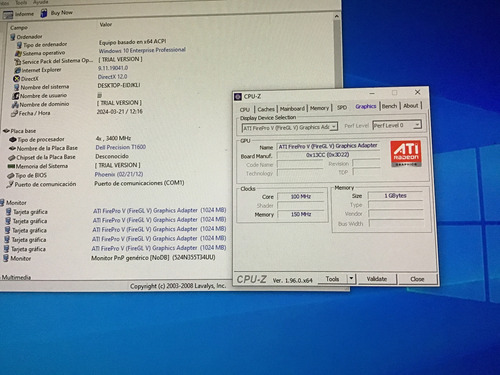Click the Fecha / Hora icon
This screenshot has width=500, height=375.
coord(14,114)
